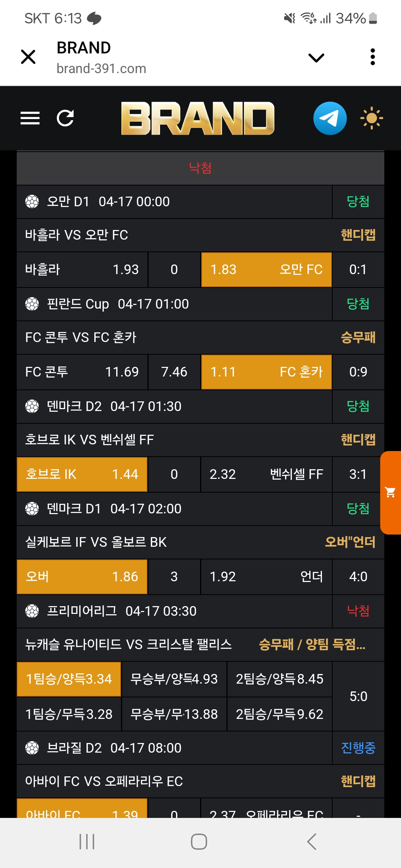Click the 진행중 status for 브라질 D2
The image size is (401, 868).
tap(358, 748)
